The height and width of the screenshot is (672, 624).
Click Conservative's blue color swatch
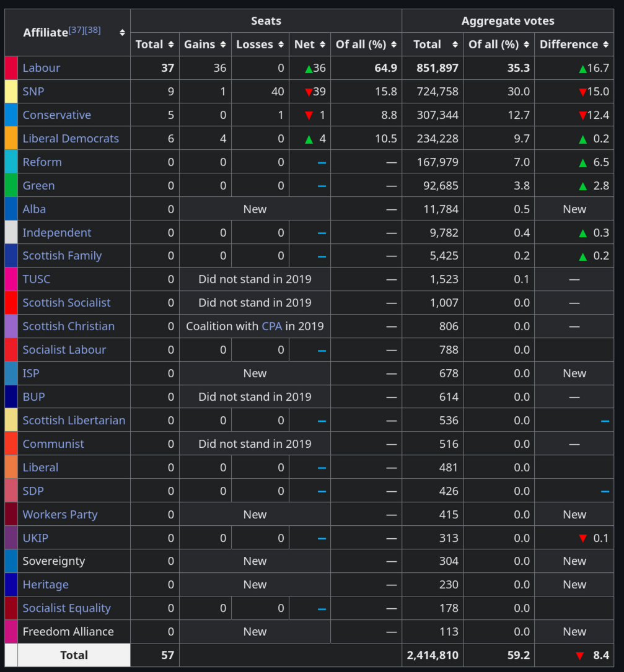pos(11,115)
